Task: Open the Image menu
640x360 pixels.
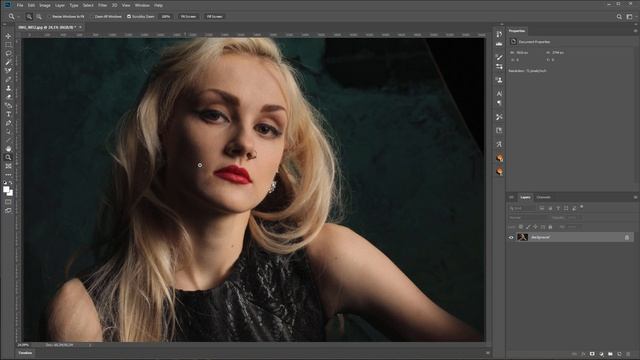Action: tap(45, 5)
